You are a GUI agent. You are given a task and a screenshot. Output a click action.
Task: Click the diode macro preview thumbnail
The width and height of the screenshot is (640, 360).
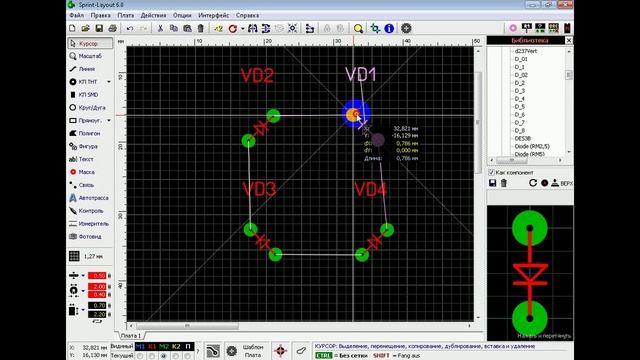(x=530, y=273)
